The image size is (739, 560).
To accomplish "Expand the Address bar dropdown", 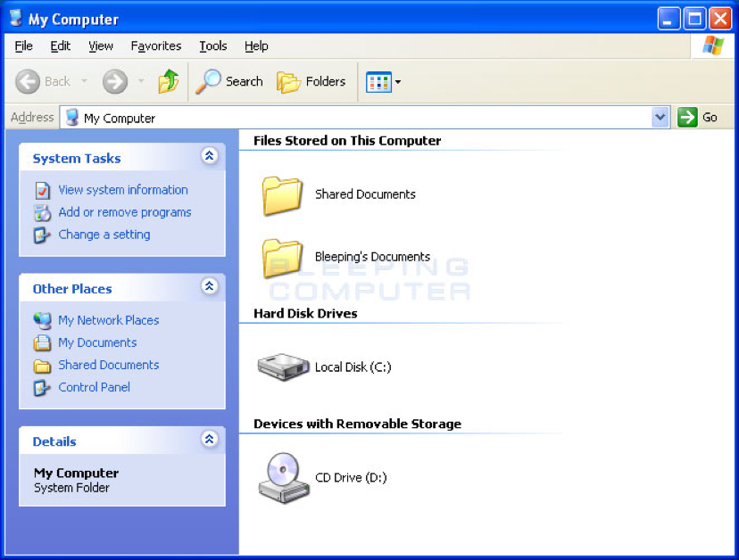I will click(660, 118).
